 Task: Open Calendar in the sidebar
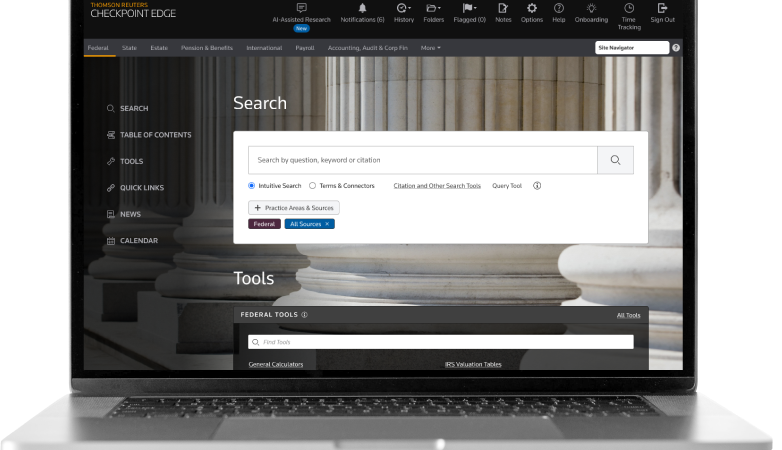click(x=132, y=240)
